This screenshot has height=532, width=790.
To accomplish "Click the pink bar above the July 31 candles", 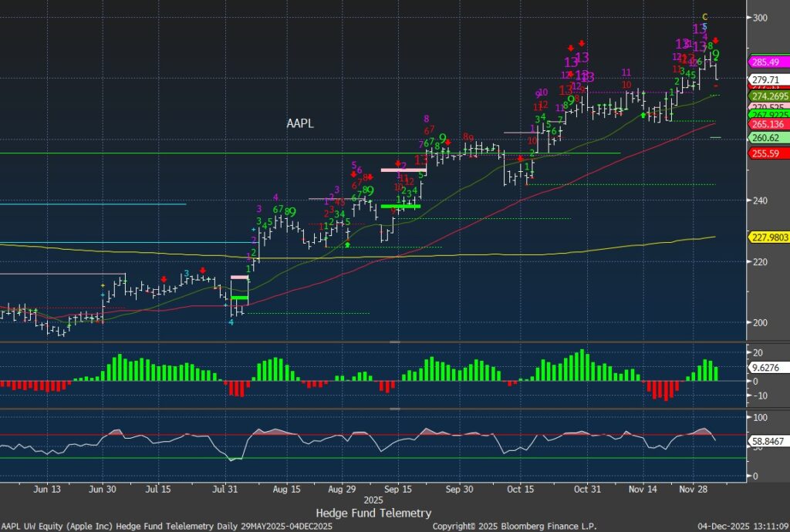I will coord(239,278).
